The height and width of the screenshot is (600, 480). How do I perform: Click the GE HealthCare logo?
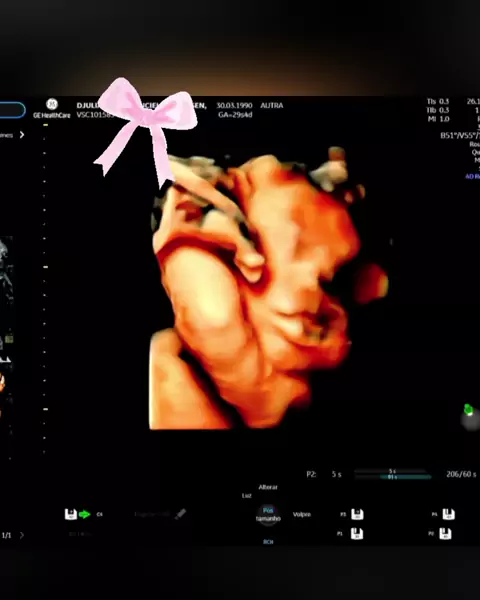tap(52, 109)
